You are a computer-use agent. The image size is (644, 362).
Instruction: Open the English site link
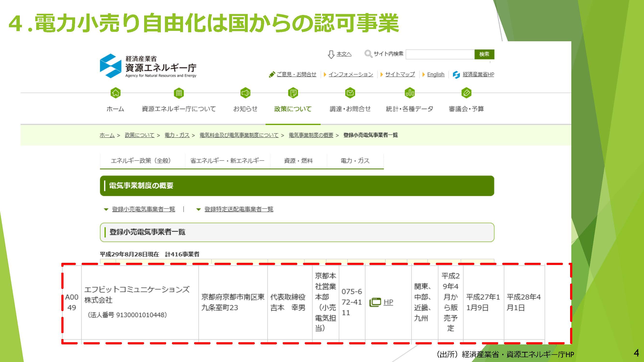[436, 74]
